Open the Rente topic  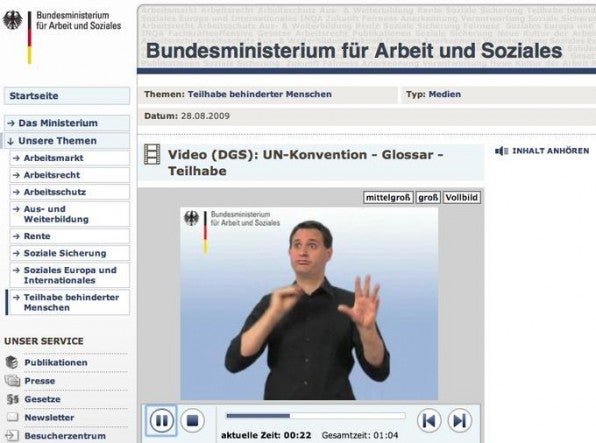click(x=69, y=236)
